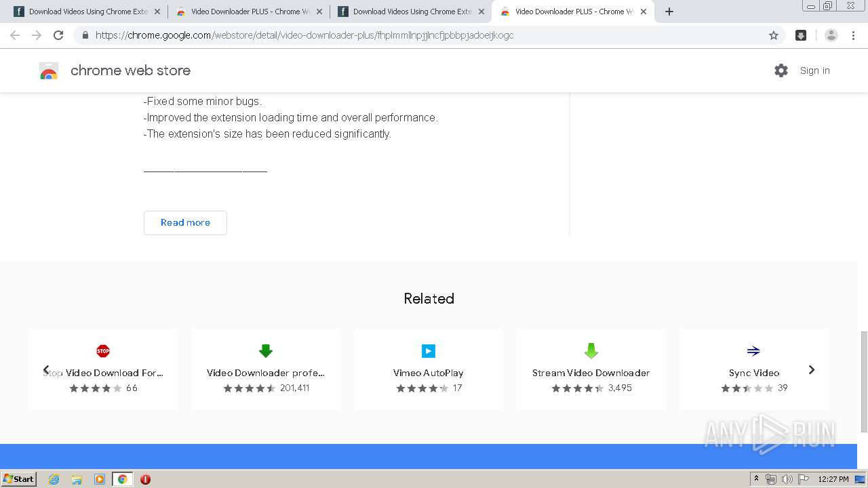Click volume speaker icon in system tray
The height and width of the screenshot is (488, 868).
[787, 479]
